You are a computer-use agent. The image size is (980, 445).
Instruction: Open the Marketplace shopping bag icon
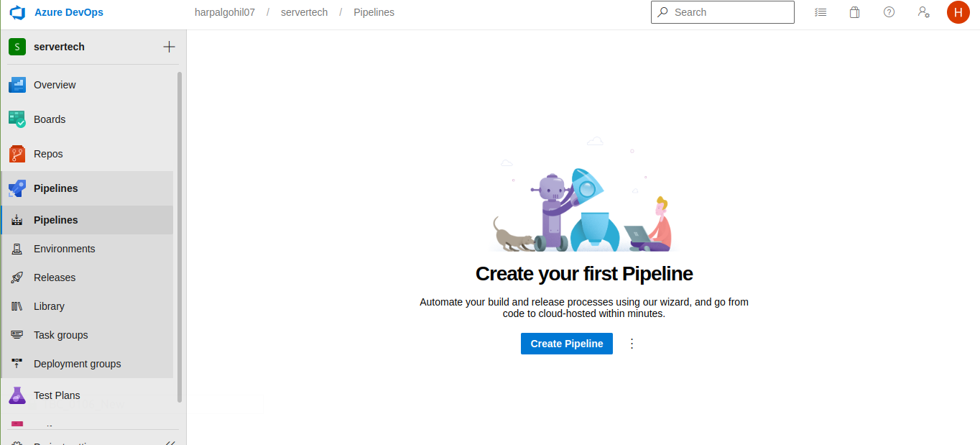[x=854, y=12]
